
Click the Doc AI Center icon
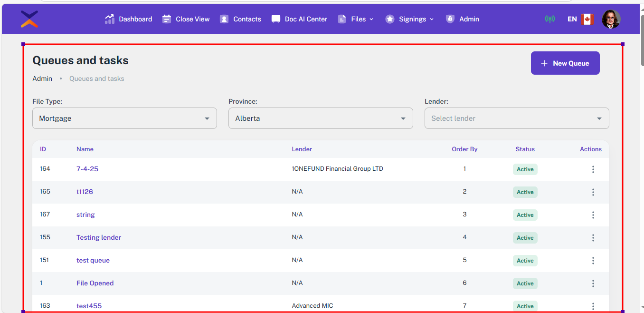pyautogui.click(x=276, y=19)
